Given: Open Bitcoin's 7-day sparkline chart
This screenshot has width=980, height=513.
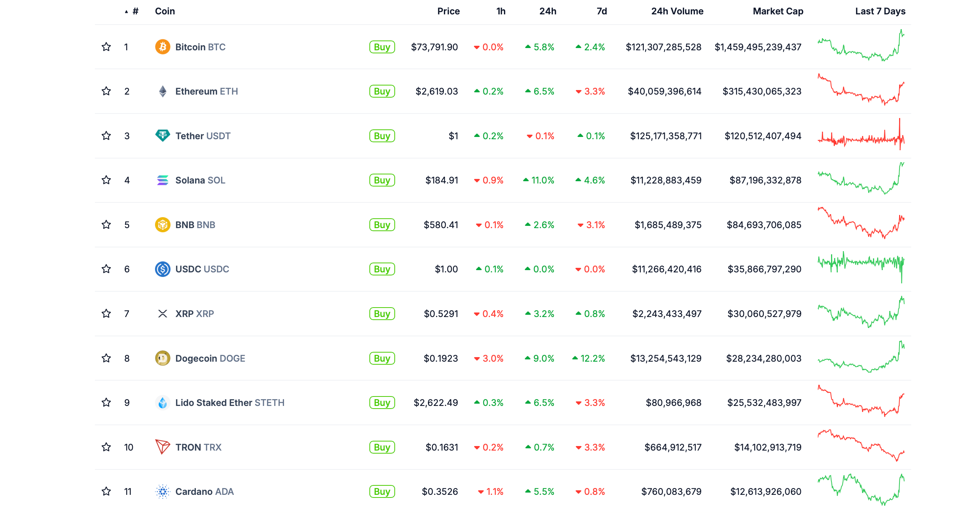Looking at the screenshot, I should click(861, 46).
